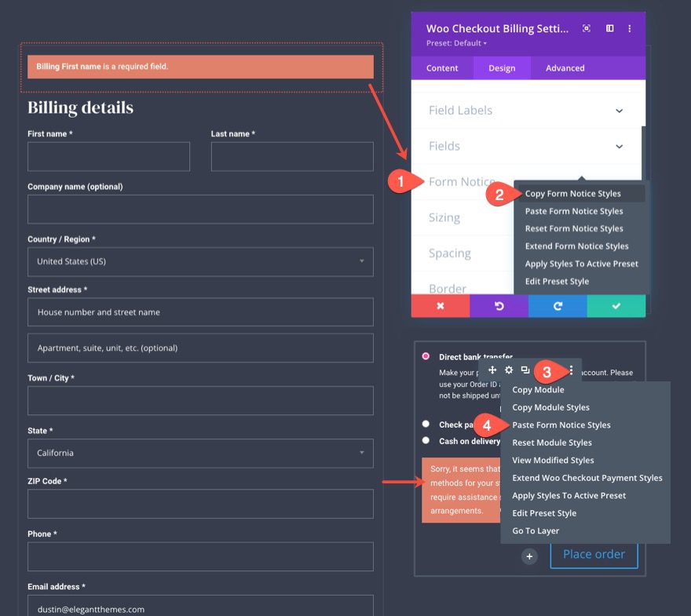Click the plus button below the payment module

(x=529, y=556)
